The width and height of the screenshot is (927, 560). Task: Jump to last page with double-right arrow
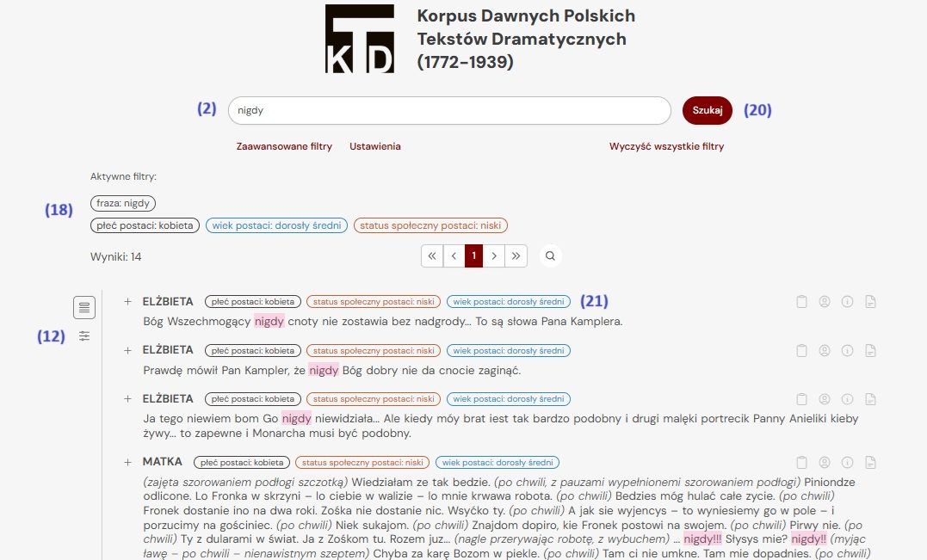coord(516,255)
